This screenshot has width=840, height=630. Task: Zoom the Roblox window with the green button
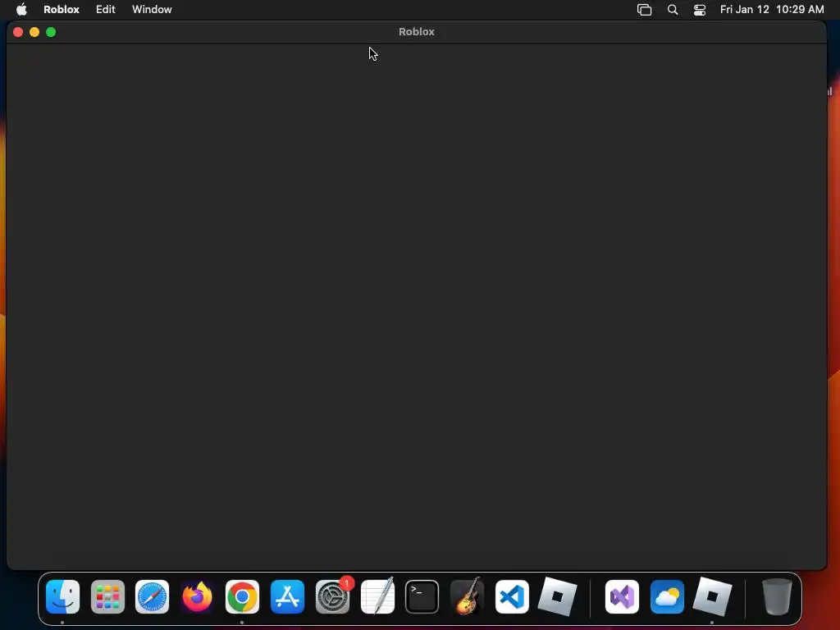[x=51, y=32]
